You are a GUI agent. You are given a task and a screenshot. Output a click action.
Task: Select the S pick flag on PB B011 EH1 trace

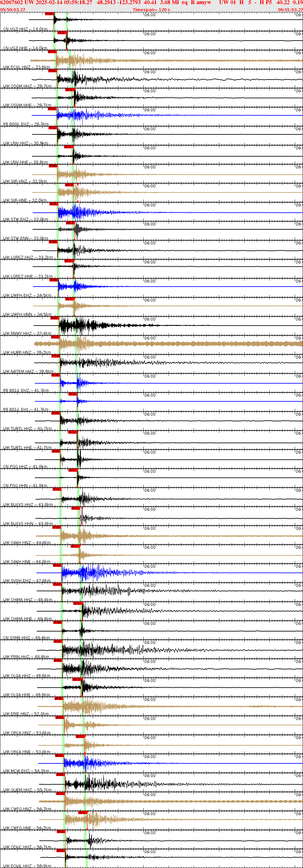tap(73, 394)
